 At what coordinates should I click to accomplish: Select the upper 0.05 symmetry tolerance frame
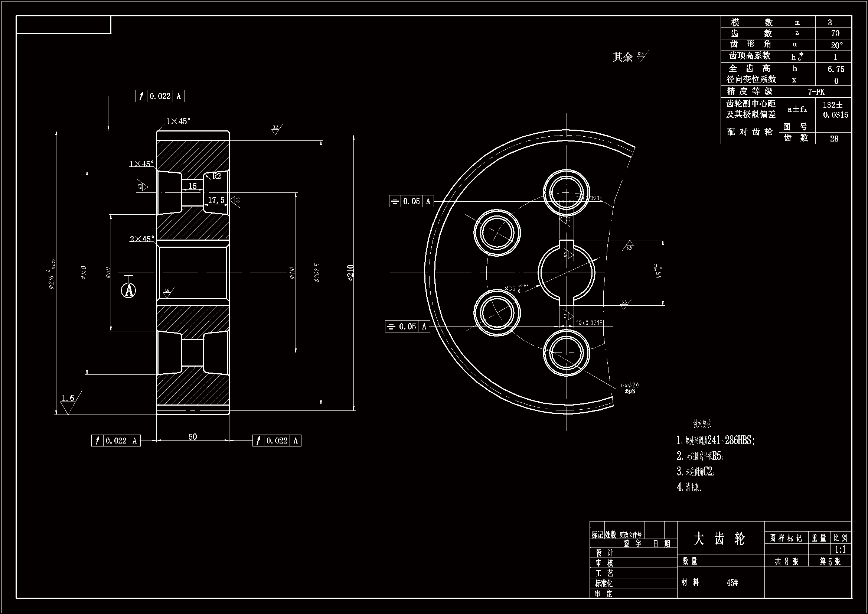411,201
